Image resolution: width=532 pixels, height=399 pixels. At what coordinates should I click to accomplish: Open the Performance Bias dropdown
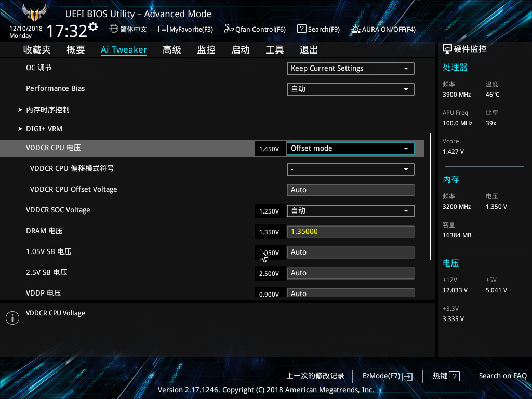pyautogui.click(x=350, y=89)
